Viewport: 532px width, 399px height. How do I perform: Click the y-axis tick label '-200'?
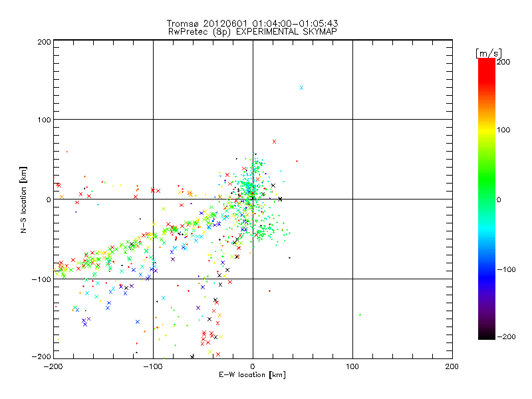(x=41, y=356)
